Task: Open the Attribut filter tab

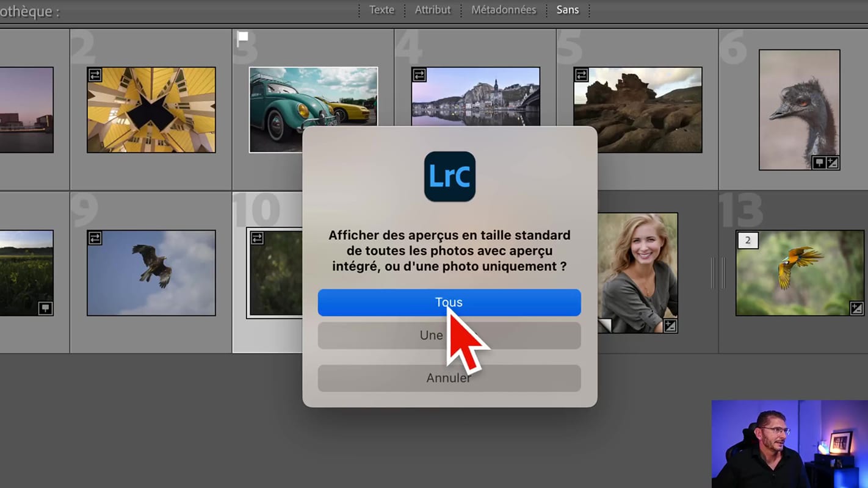Action: point(433,10)
